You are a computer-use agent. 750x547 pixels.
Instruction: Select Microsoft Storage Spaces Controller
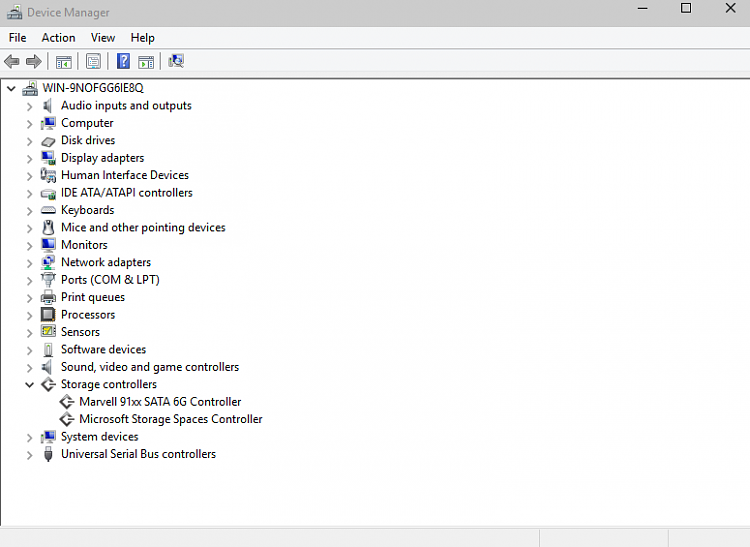click(x=171, y=419)
